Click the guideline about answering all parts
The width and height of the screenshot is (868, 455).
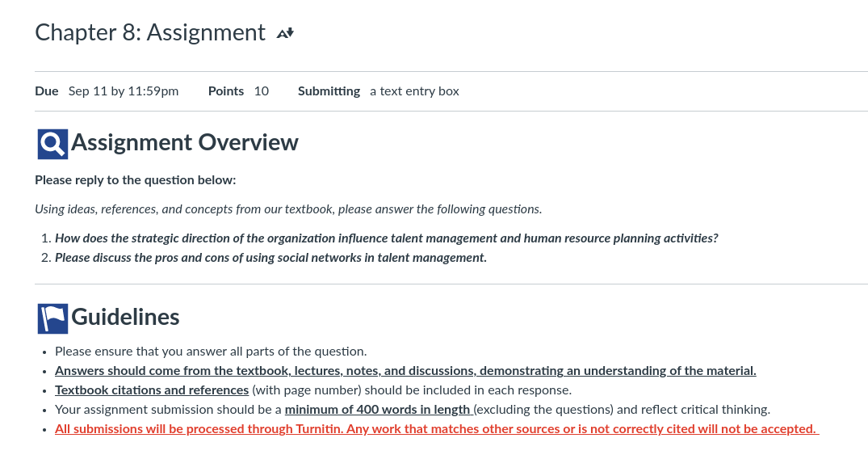click(211, 352)
